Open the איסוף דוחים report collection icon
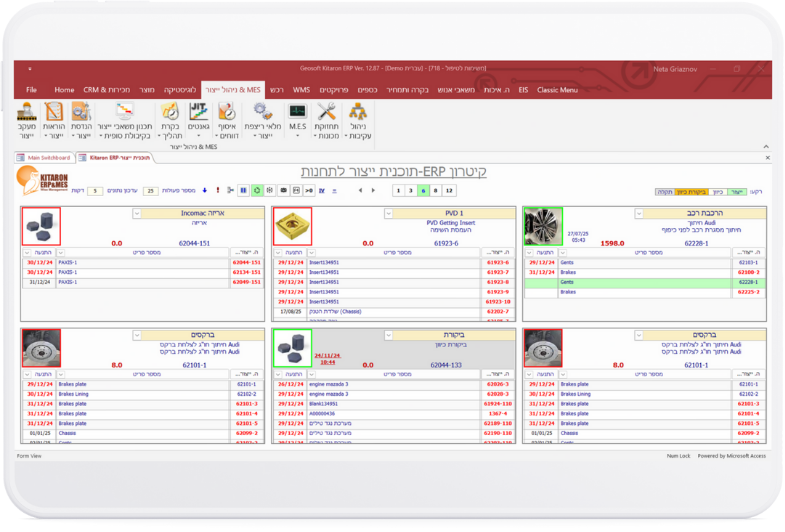Screen dimensions: 785x532 227,121
